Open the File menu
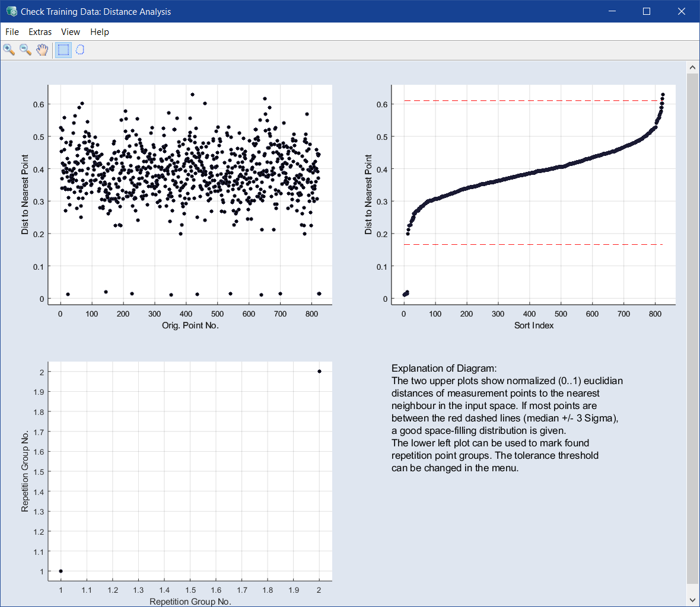 (12, 32)
